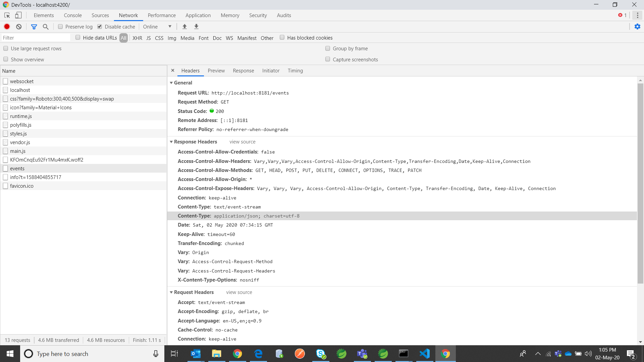The height and width of the screenshot is (362, 644).
Task: Open the Console panel
Action: (73, 15)
